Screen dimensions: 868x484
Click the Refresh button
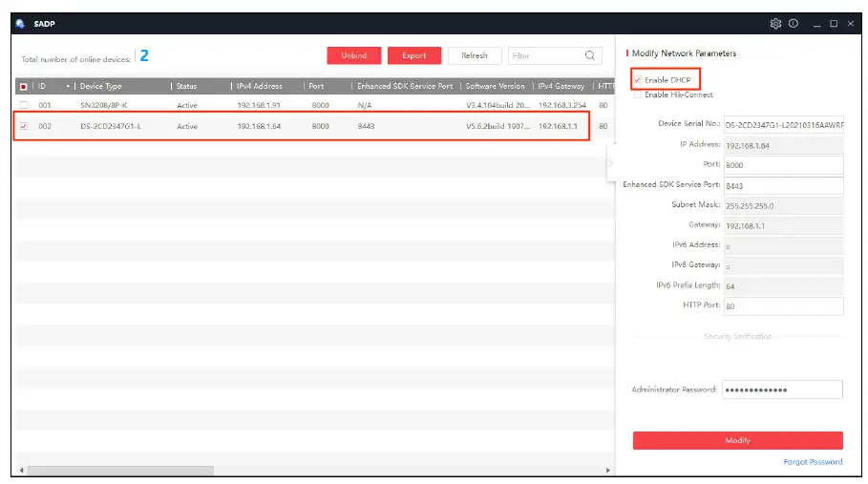475,55
